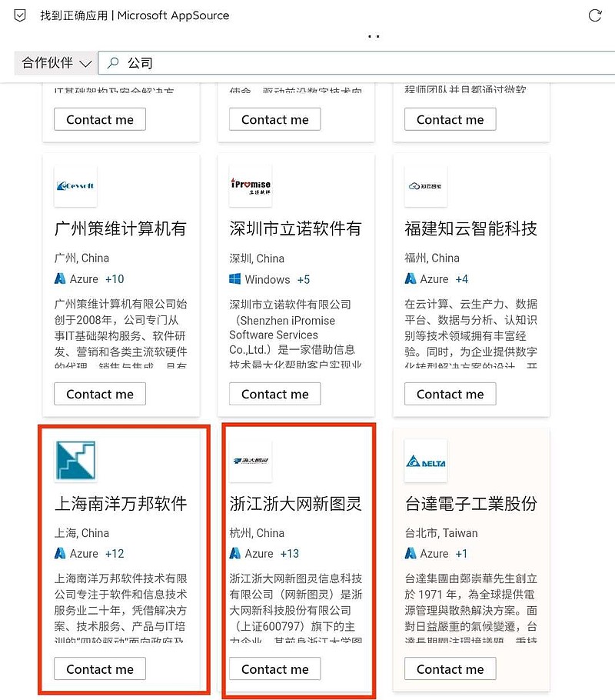Screen dimensions: 615x700
Task: Click description starting 在云计算、云生产力
Action: (470, 333)
